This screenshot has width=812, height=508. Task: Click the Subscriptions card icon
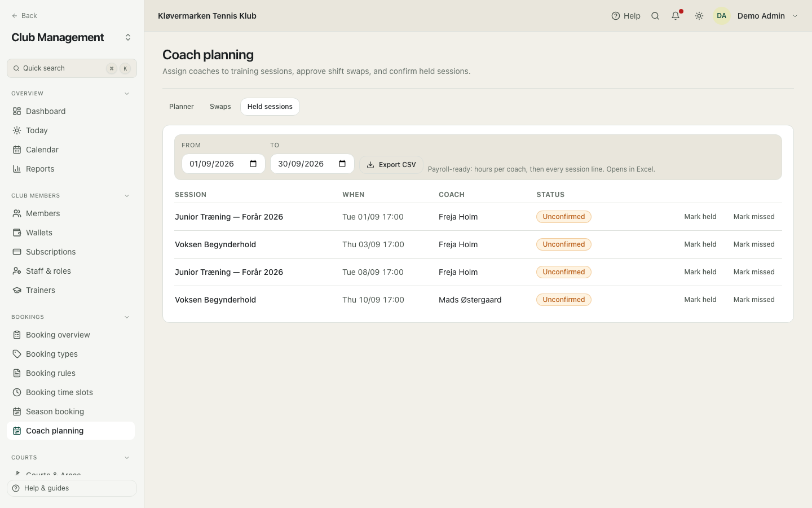(x=17, y=252)
